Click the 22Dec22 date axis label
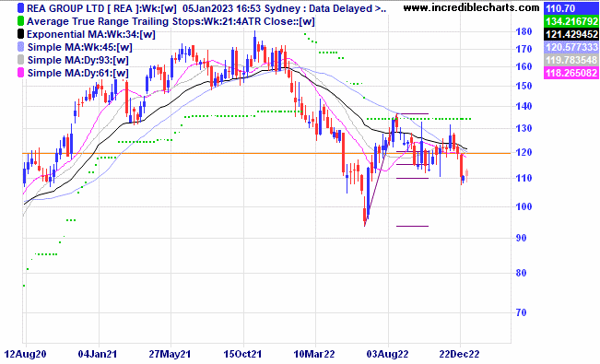The width and height of the screenshot is (600, 364). [x=459, y=354]
